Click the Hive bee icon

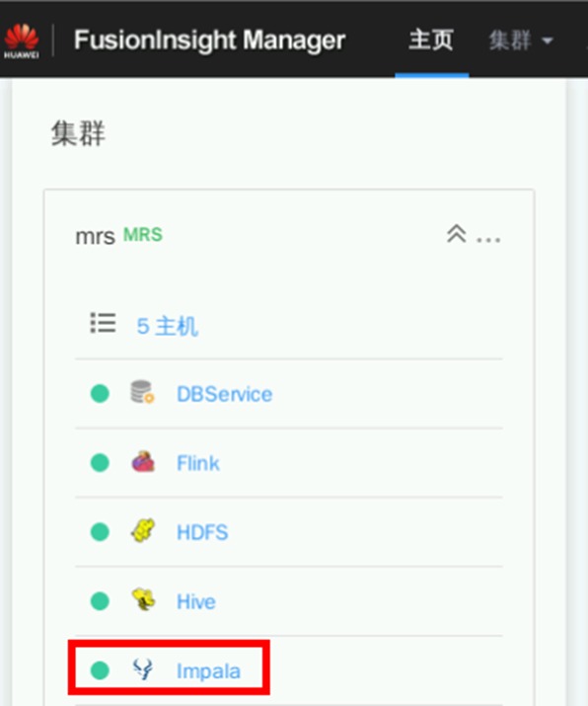pos(143,599)
